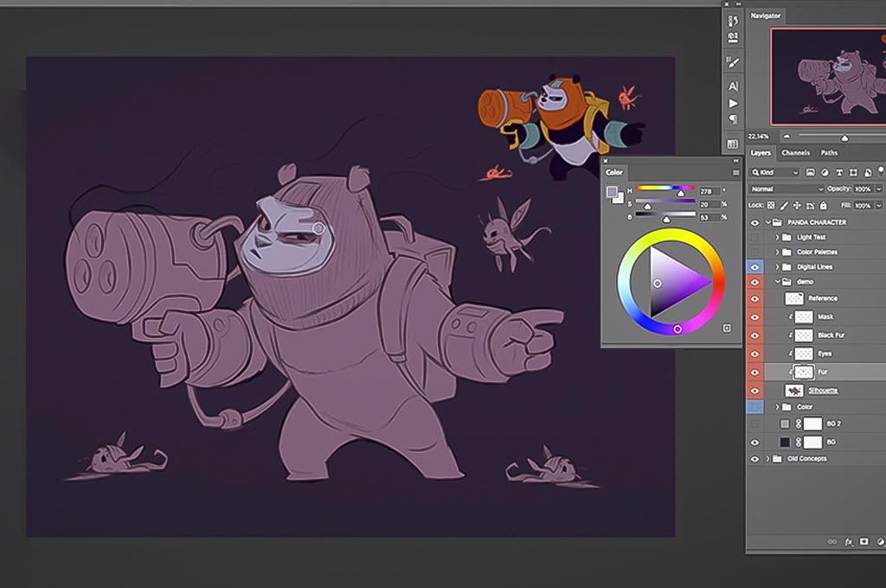Open the Properties panel icon in the dock
This screenshot has width=886, height=588.
[733, 38]
